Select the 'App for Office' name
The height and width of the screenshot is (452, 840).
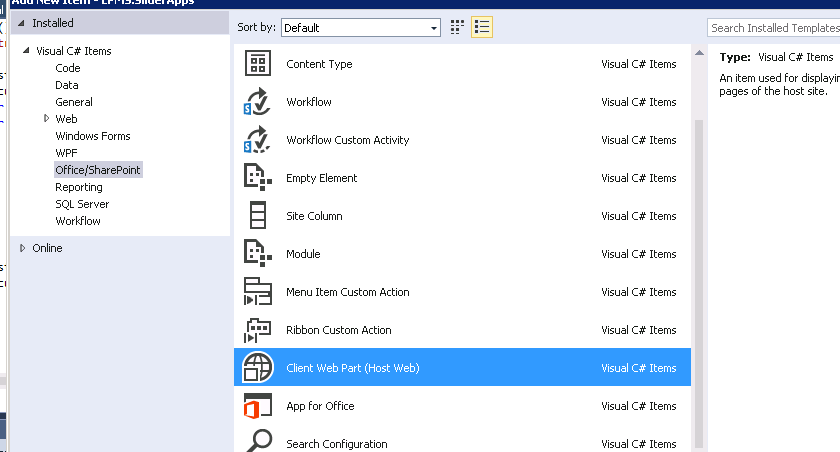pyautogui.click(x=320, y=406)
